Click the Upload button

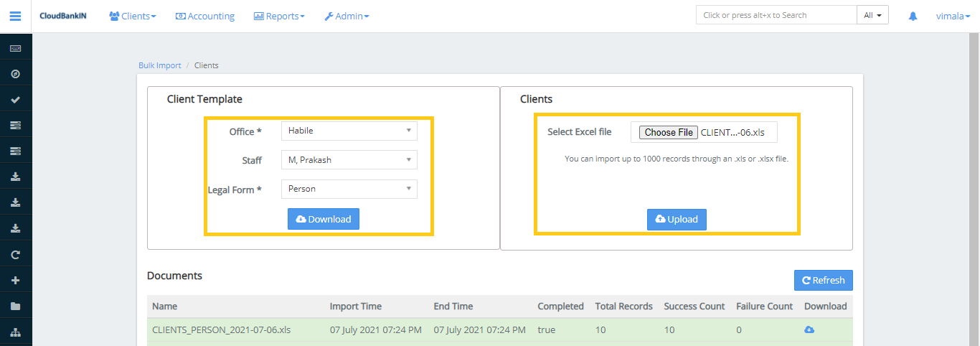point(677,220)
